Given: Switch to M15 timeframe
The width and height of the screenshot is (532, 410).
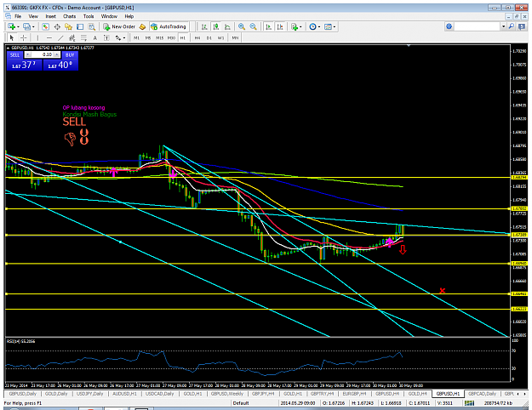Looking at the screenshot, I should coord(159,37).
